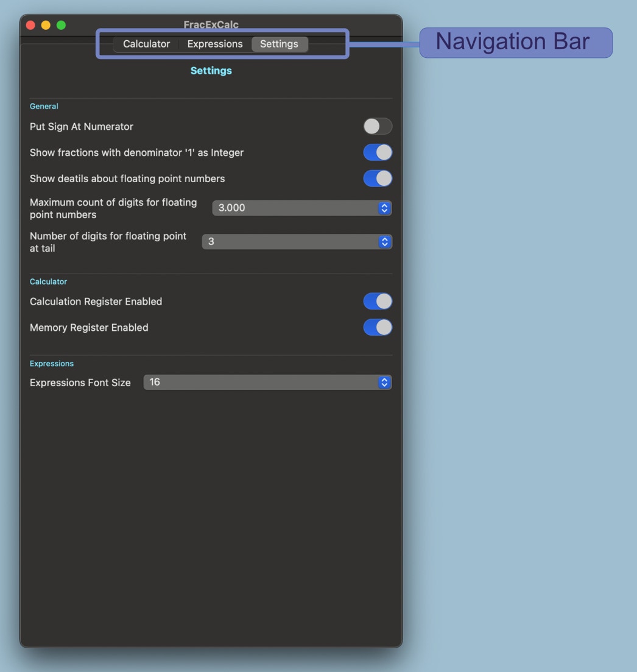Close the FracExCalc window with red button
Screen dimensions: 637x672
coord(30,25)
